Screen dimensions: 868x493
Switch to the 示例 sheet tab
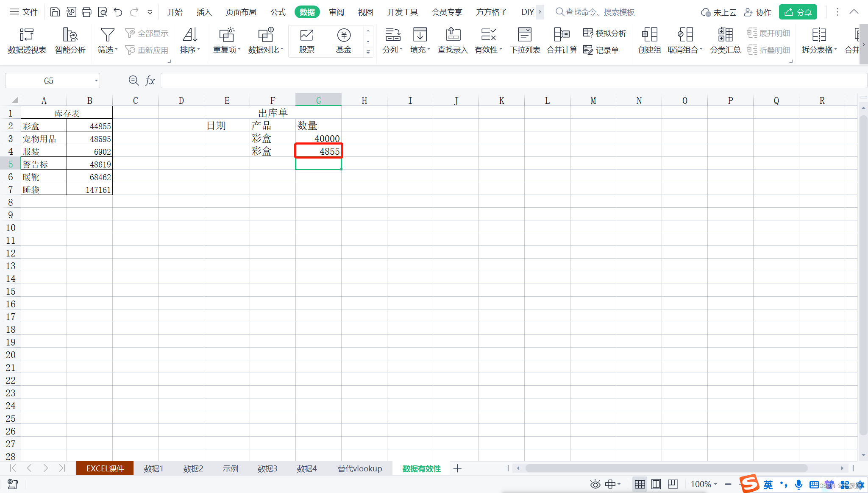tap(230, 468)
